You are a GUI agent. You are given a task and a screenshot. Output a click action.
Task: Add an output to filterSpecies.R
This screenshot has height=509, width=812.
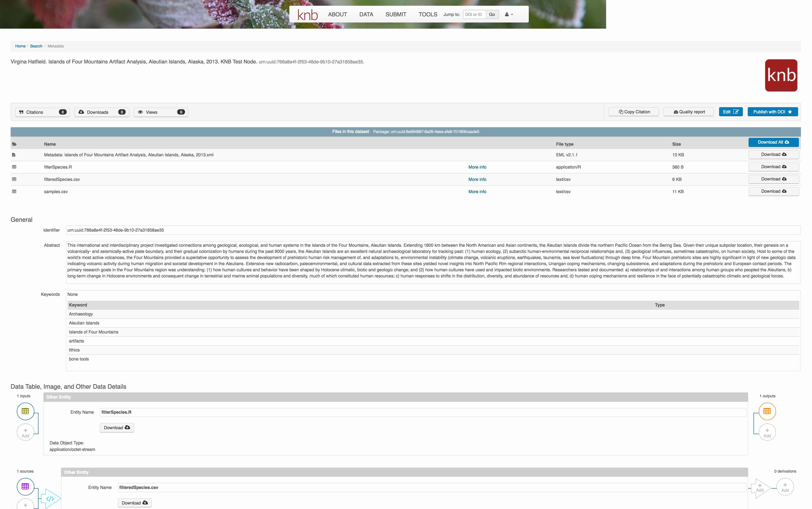point(767,432)
